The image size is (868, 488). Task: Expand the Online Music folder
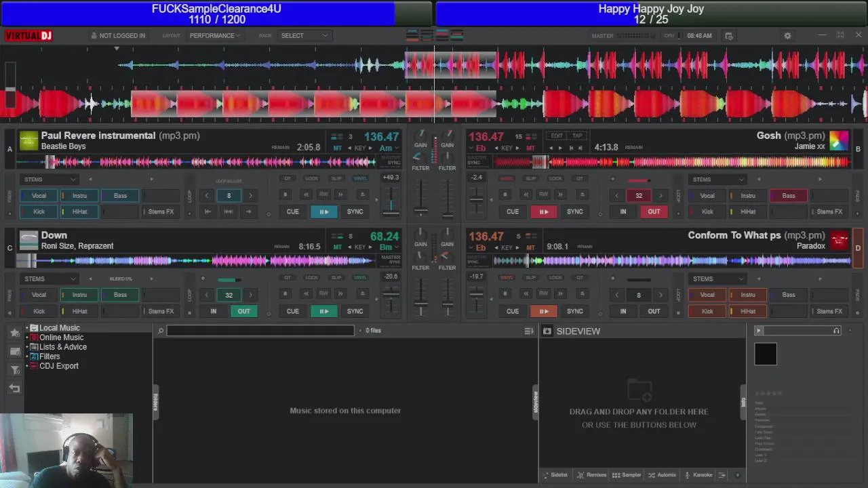pos(27,338)
